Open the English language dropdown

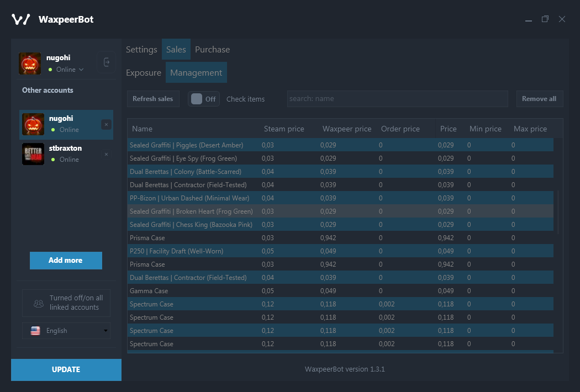click(66, 331)
